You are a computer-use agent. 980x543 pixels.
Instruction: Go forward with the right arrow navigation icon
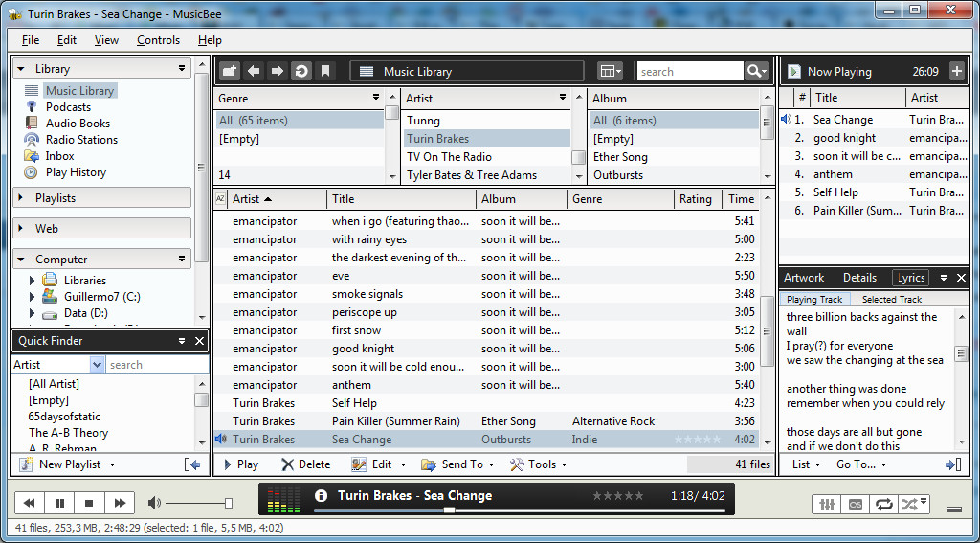[277, 71]
